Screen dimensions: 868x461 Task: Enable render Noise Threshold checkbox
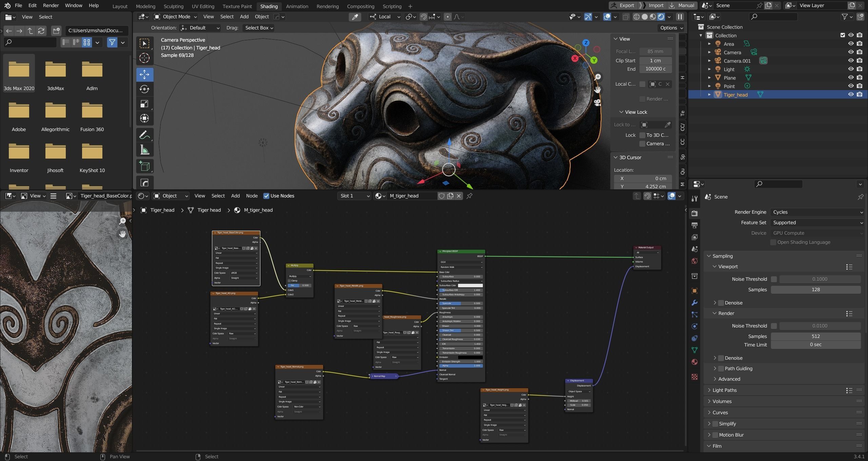tap(774, 326)
